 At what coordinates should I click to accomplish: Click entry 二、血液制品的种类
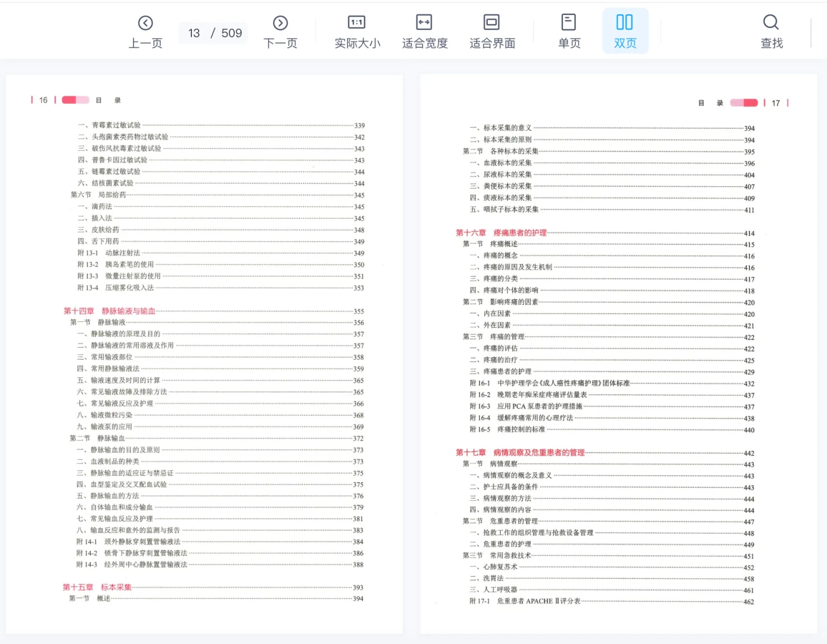point(108,462)
